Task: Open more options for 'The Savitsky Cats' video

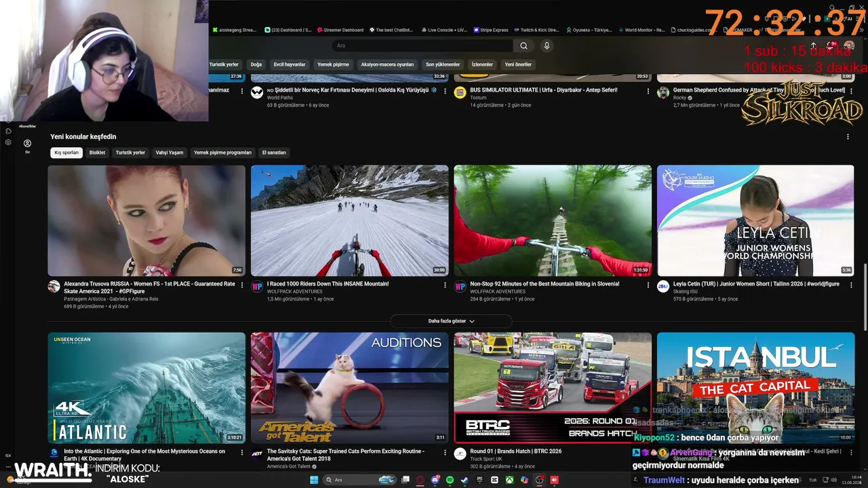Action: [445, 452]
